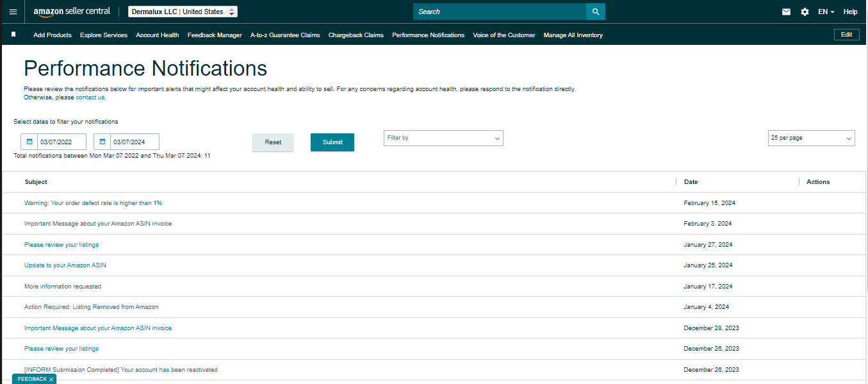868x384 pixels.
Task: Go to Chargeback Claims
Action: 356,35
